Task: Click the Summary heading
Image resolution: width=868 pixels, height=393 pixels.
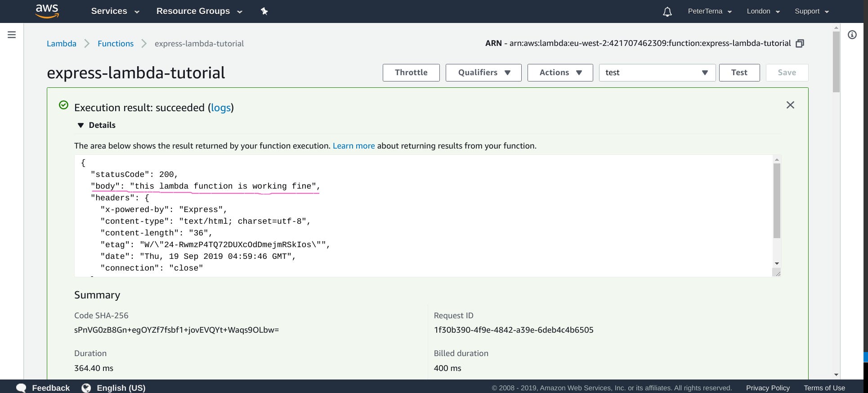Action: point(97,295)
